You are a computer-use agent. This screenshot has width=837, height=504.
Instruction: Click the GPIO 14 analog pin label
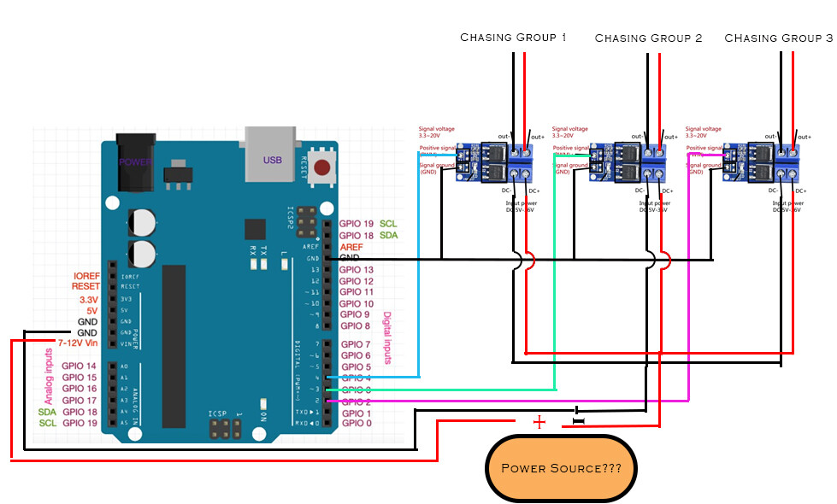(79, 366)
